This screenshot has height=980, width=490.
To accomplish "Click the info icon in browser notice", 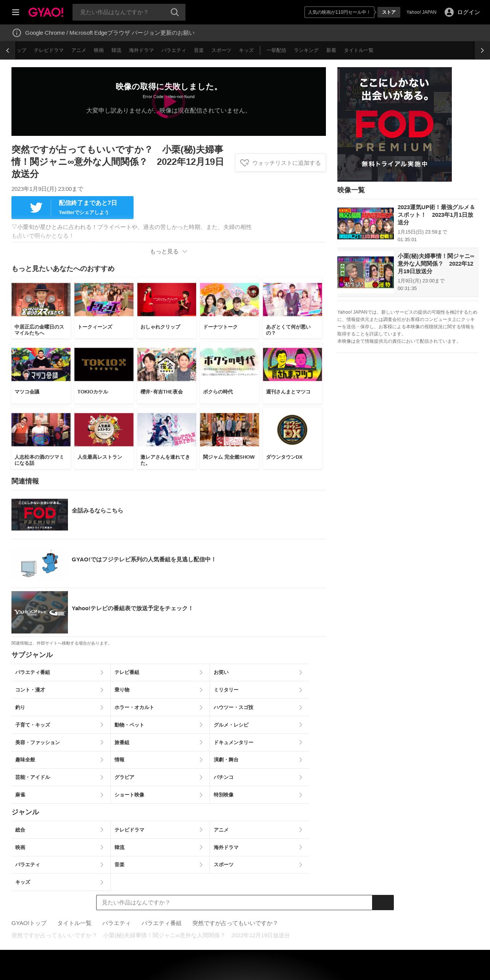I will tap(17, 33).
